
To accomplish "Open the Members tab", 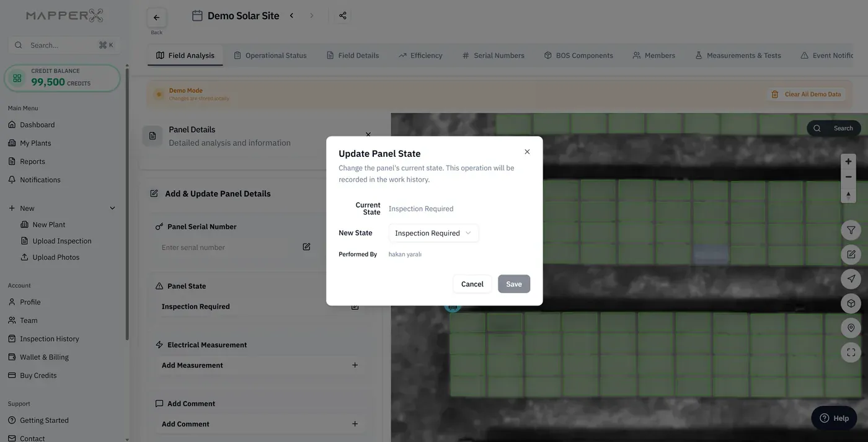I will point(653,55).
